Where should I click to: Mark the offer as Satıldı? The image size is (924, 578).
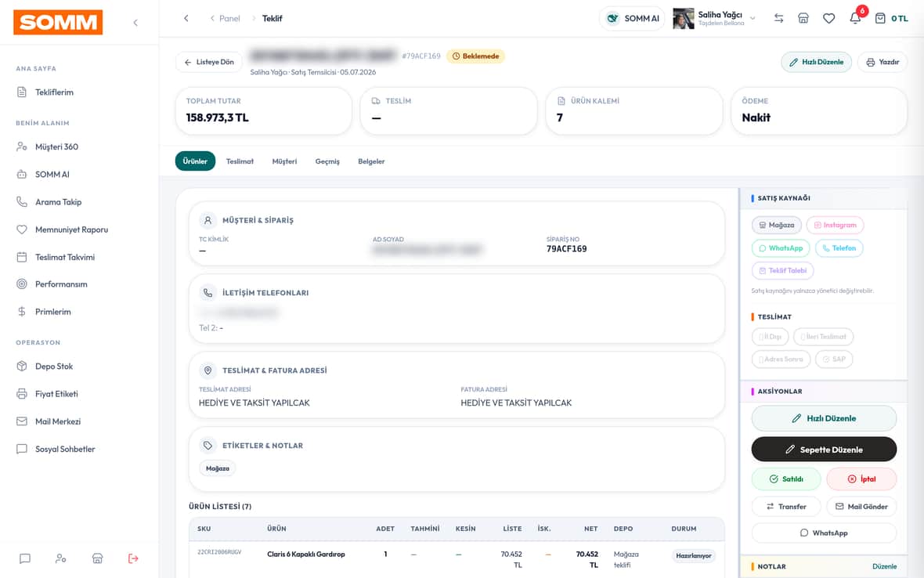click(786, 479)
